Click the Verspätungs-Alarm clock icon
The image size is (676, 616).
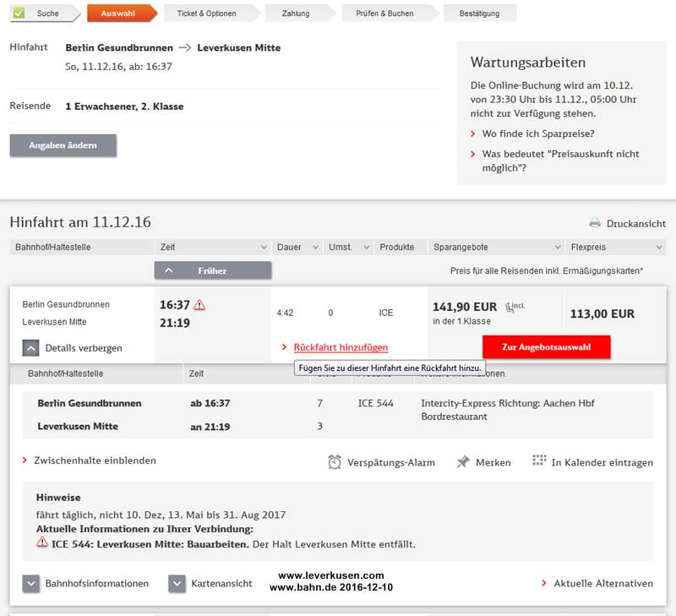(335, 462)
